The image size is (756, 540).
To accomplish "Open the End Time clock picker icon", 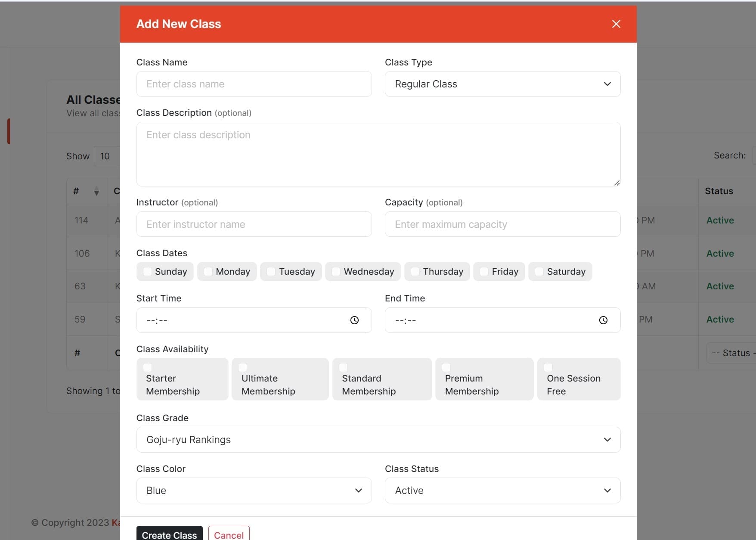I will click(603, 320).
